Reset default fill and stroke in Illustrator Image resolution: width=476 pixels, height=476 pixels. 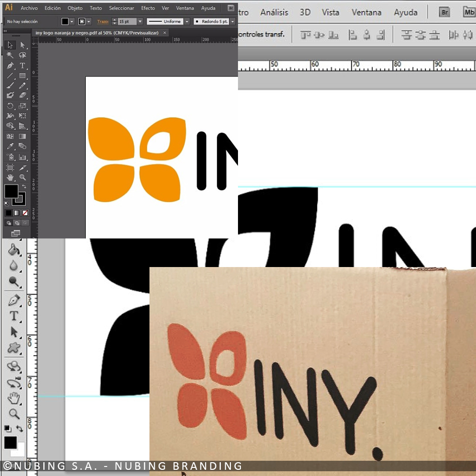coord(7,203)
